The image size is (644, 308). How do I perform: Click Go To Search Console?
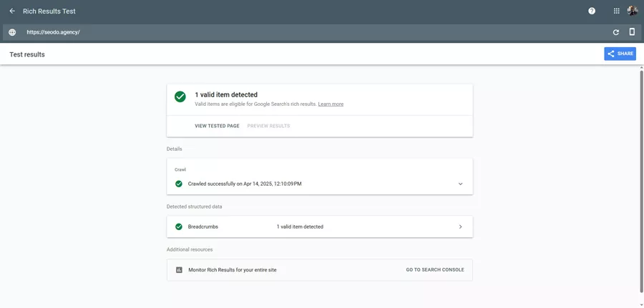[434, 270]
